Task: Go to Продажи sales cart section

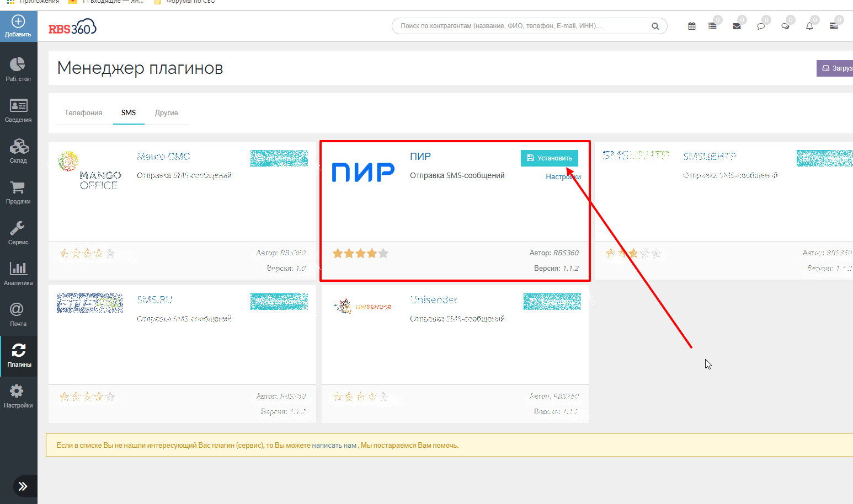Action: (x=18, y=192)
